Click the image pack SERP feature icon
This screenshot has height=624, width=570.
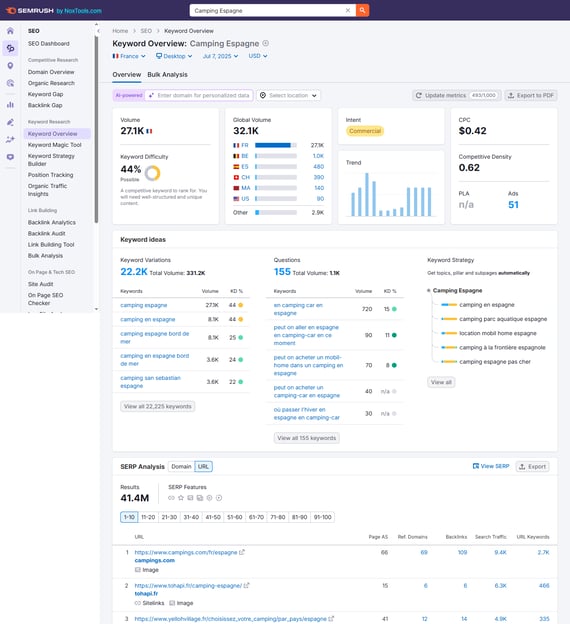point(200,498)
